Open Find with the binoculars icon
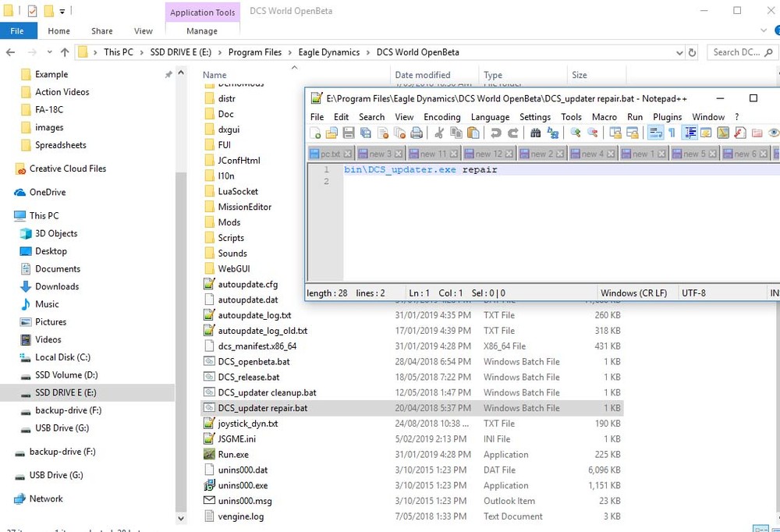Screen dimensions: 780x532 [536, 133]
